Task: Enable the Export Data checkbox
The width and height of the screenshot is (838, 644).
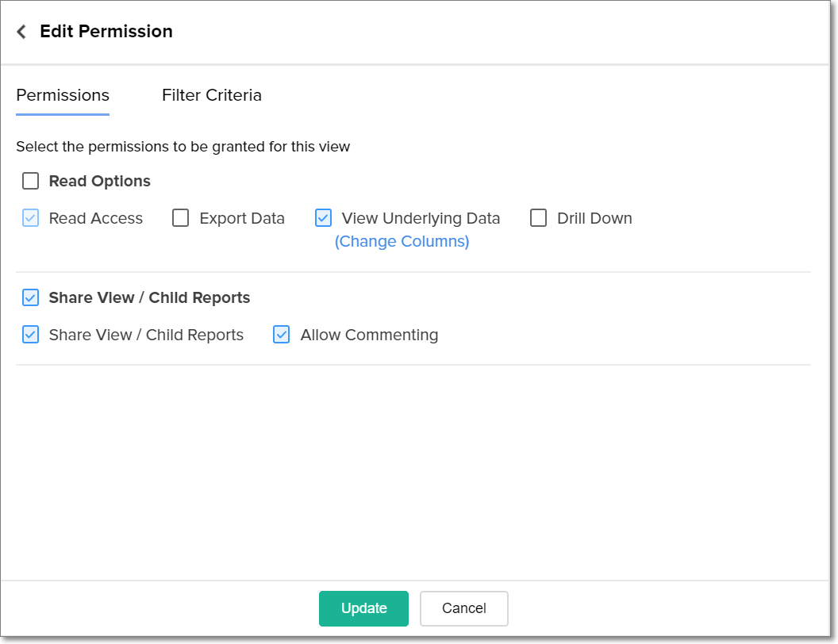Action: point(181,218)
